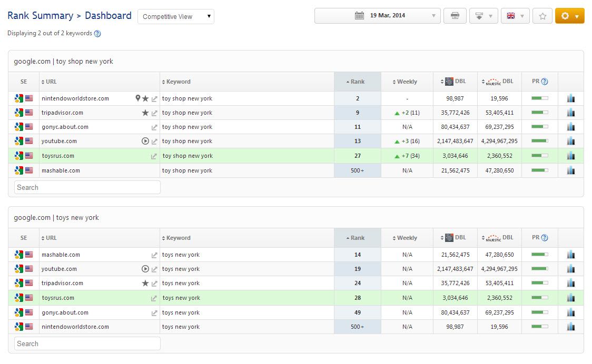The image size is (592, 364).
Task: Open chart icon for mashable.com toys new york row
Action: point(570,255)
